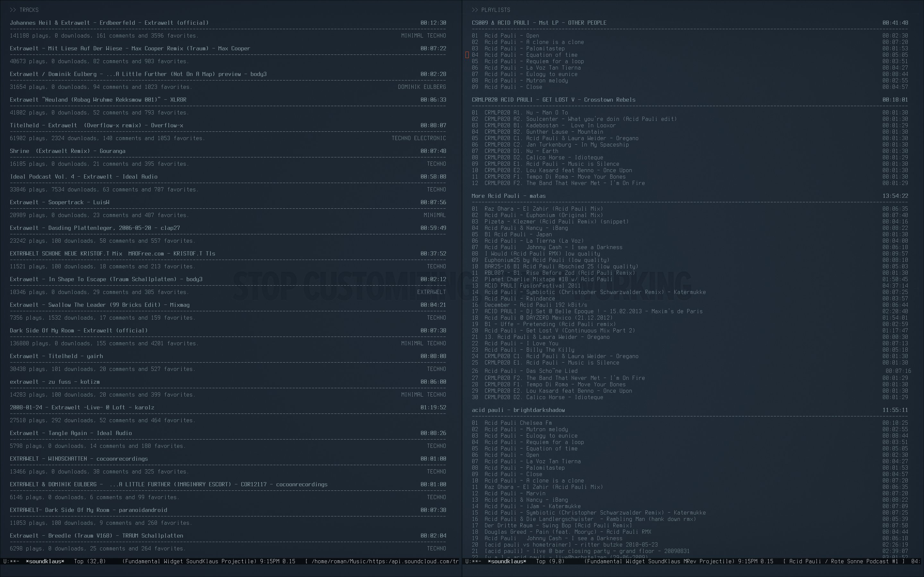Viewport: 924px width, 577px height.
Task: Open ACID PAULI FusionFestival 2011 entry
Action: (x=532, y=286)
